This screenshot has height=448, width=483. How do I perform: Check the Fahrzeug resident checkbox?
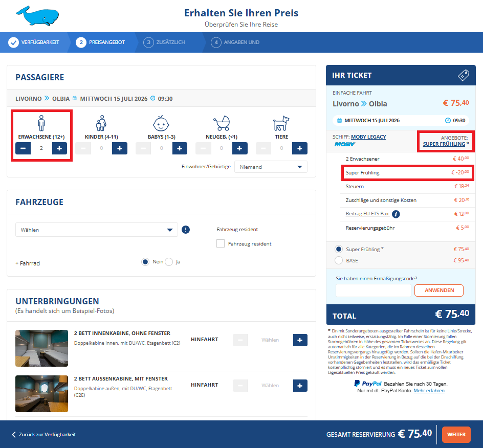pos(221,244)
